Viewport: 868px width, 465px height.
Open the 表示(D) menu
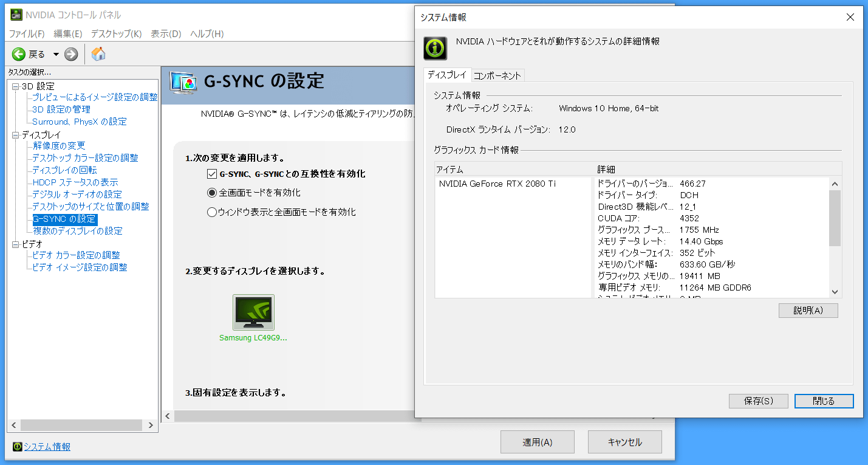click(x=166, y=33)
